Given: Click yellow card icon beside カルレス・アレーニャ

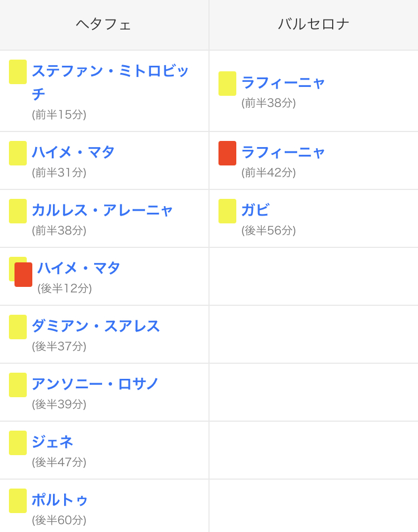Looking at the screenshot, I should click(x=18, y=211).
